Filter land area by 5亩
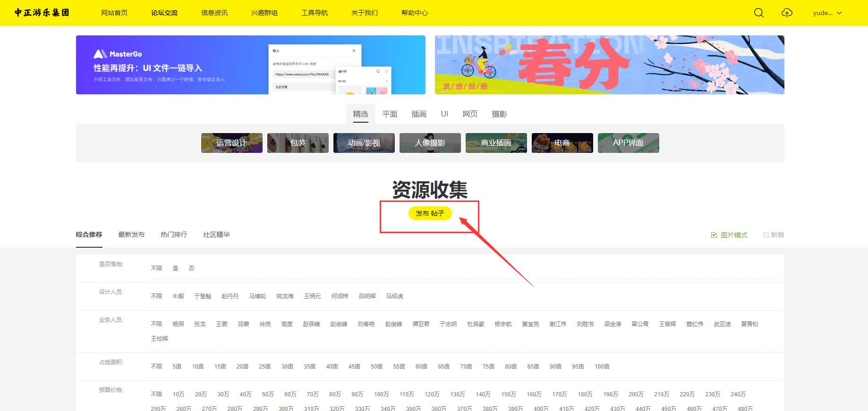This screenshot has height=411, width=868. 177,366
